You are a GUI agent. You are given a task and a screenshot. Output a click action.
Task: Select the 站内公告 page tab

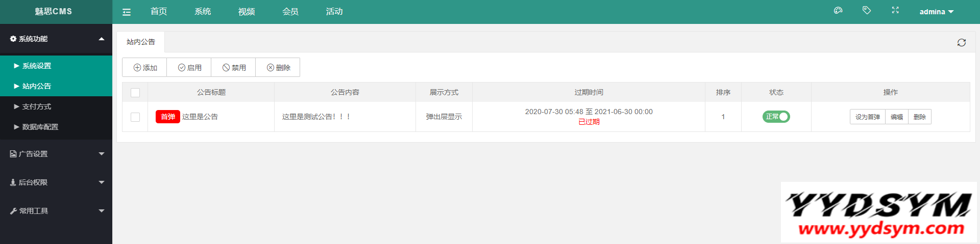141,42
